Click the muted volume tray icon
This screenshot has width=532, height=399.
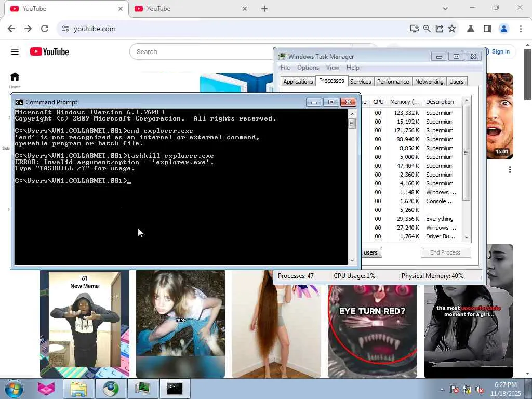[x=480, y=390]
